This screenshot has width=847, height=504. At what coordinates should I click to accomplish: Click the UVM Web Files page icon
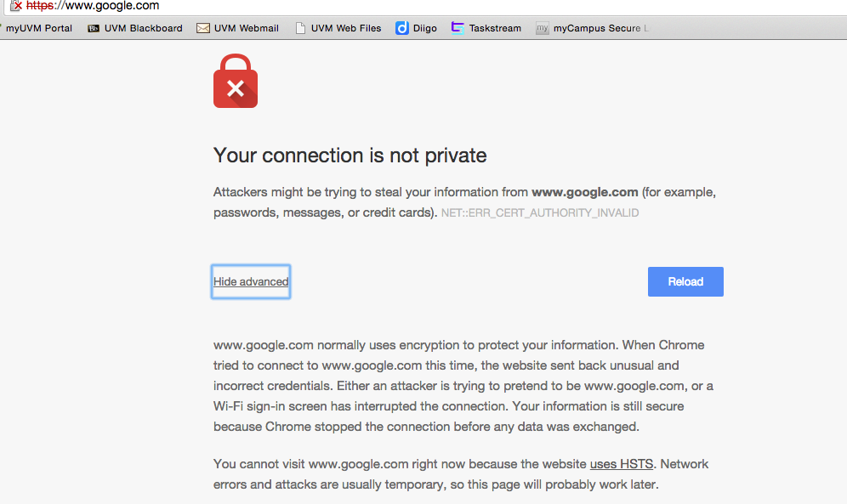click(x=300, y=28)
